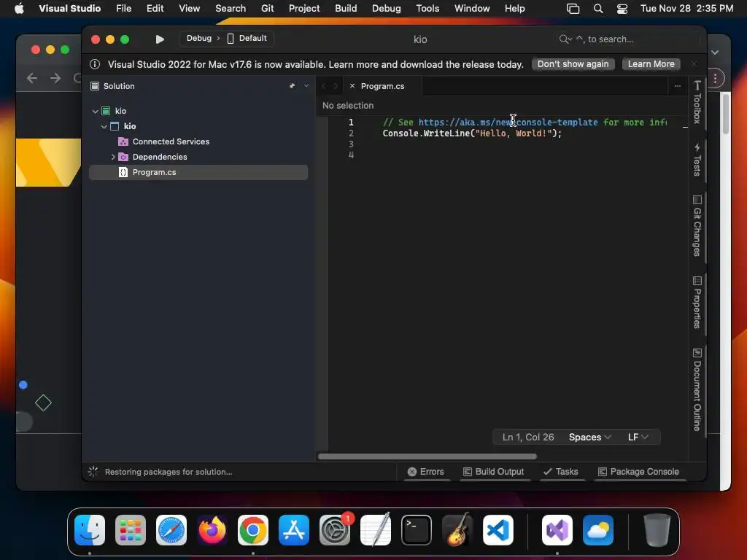Open the Debug menu

[x=387, y=9]
